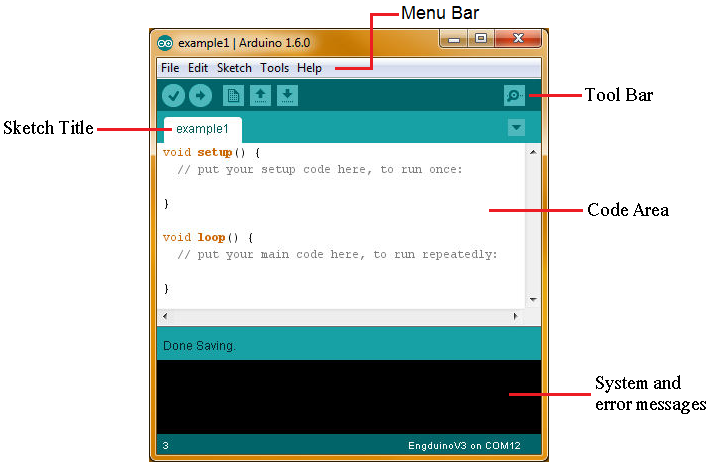Open a sketch with the up-arrow icon
The height and width of the screenshot is (468, 710).
coord(260,96)
